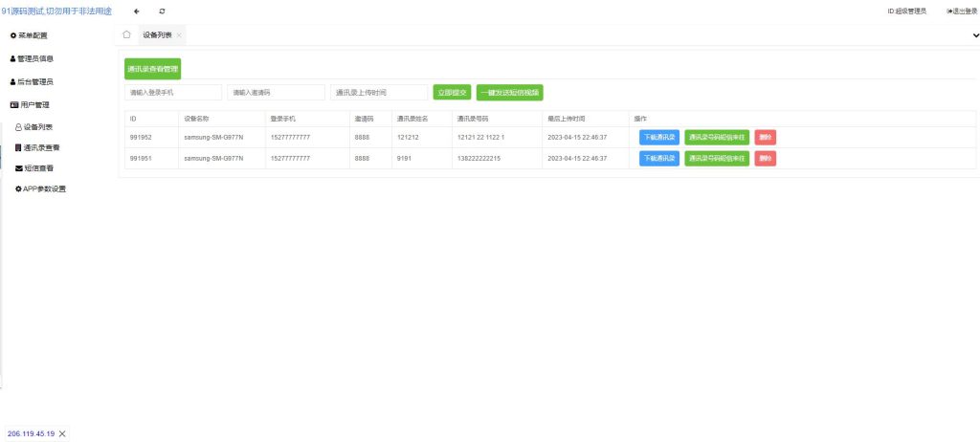This screenshot has width=980, height=442.
Task: Open 管理员信息 in the sidebar
Action: point(32,58)
